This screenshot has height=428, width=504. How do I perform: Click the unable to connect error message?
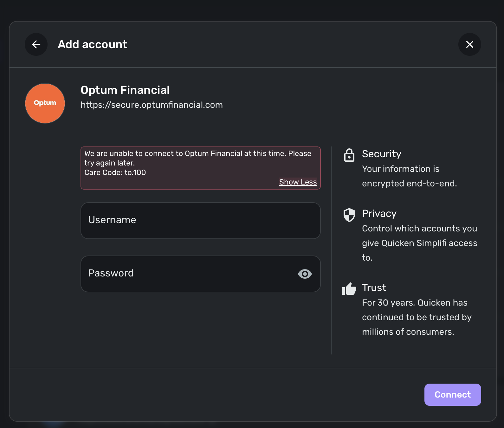click(x=197, y=158)
